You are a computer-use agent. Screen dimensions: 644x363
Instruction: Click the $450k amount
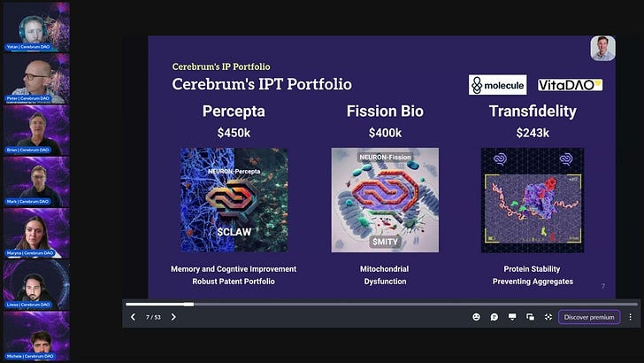(x=234, y=133)
